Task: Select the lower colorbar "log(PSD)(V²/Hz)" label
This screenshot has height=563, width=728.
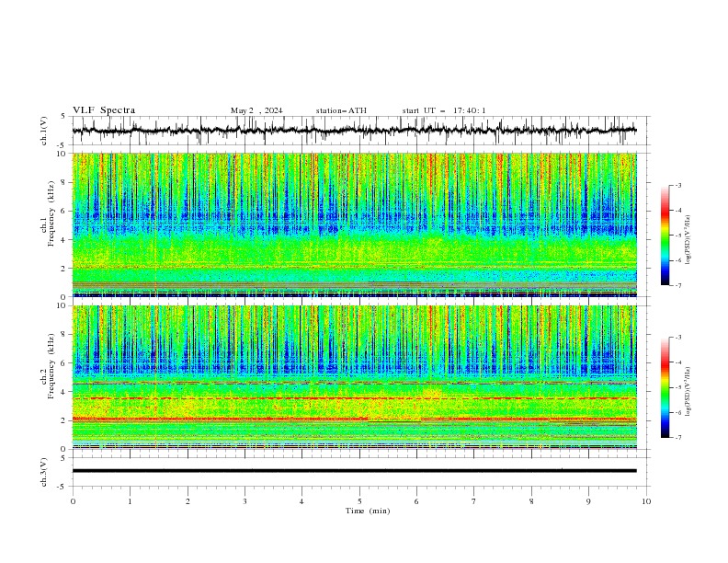Action: [x=688, y=391]
